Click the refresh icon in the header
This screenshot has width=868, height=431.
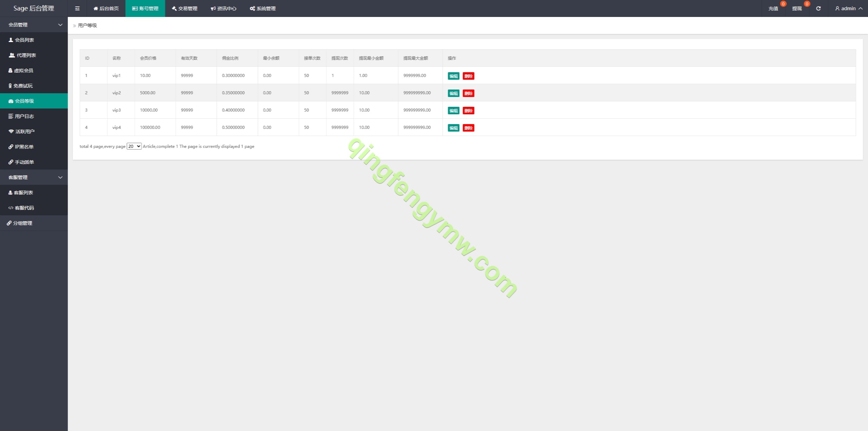click(818, 8)
